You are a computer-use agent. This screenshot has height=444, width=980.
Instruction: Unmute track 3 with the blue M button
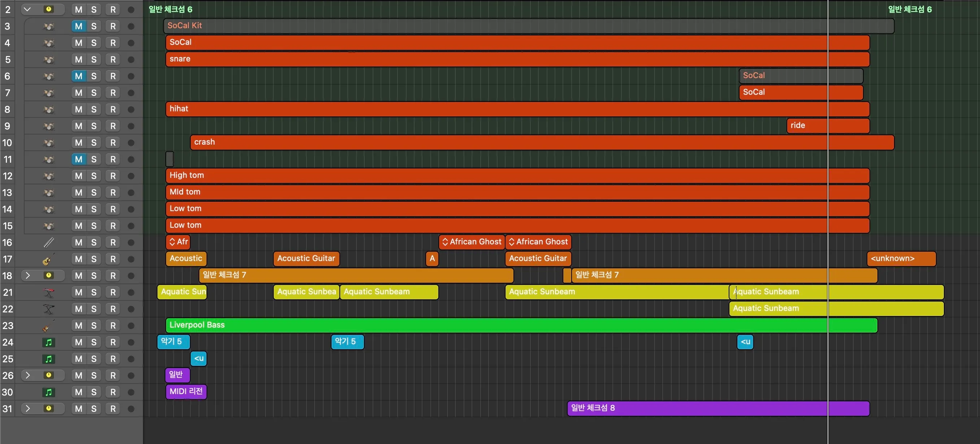(x=78, y=26)
